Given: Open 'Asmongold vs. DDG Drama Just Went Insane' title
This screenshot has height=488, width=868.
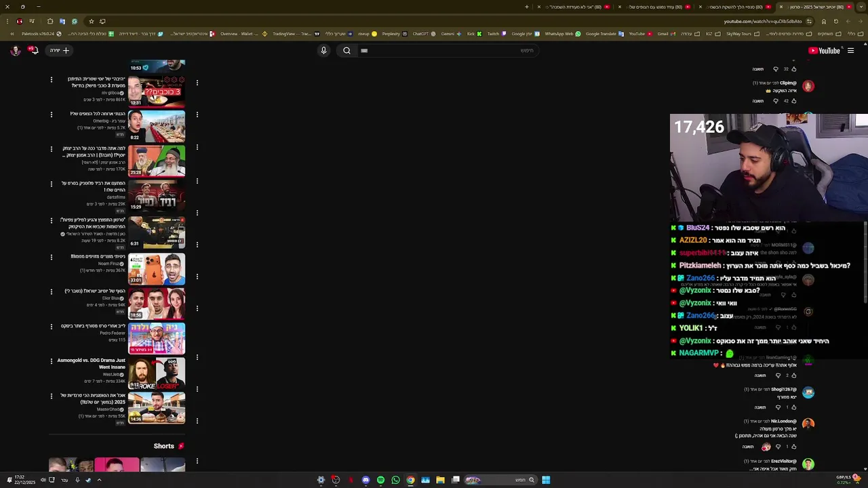Looking at the screenshot, I should 92,364.
